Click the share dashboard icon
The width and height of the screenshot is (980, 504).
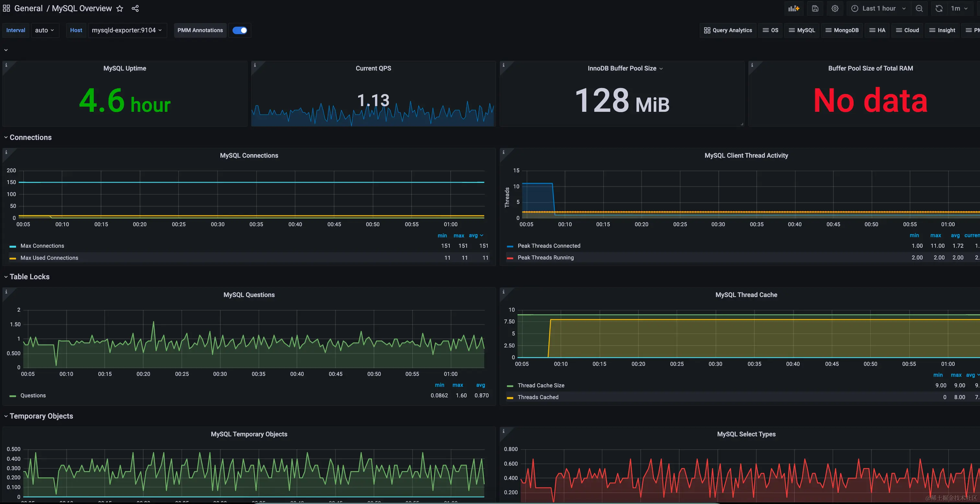tap(135, 8)
